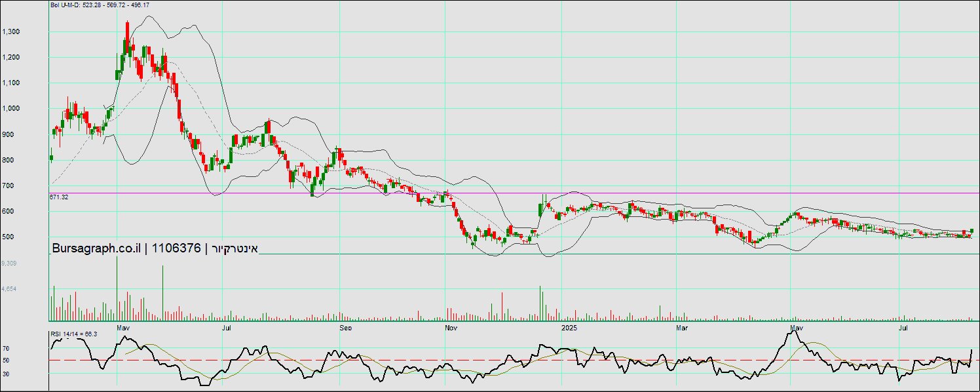
Task: Select the Sep month marker on time axis
Action: tap(346, 326)
